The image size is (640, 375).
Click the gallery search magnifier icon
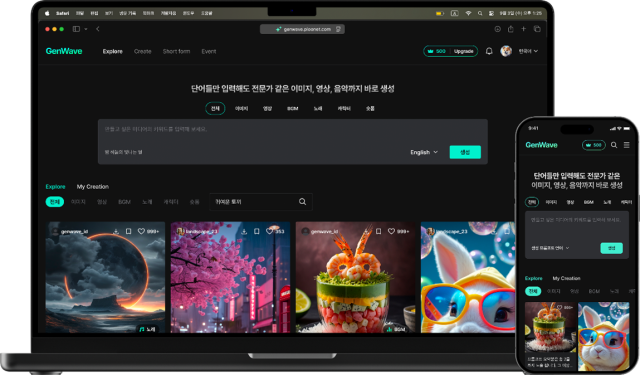click(x=302, y=202)
